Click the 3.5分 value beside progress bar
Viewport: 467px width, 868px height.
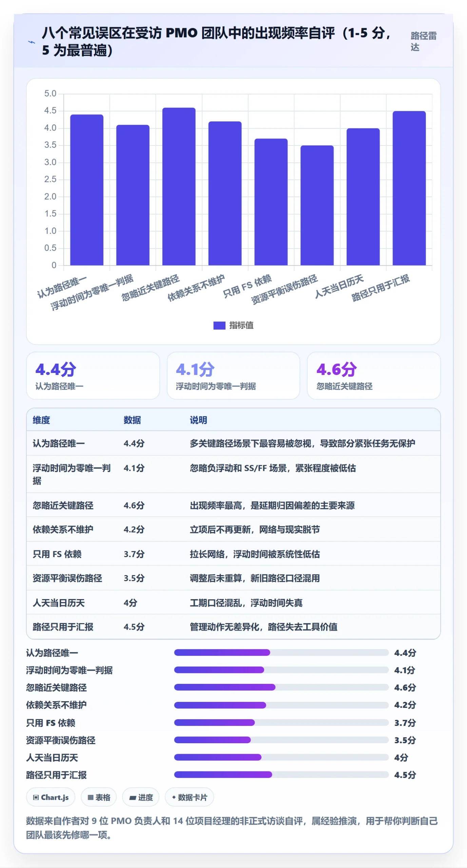(x=405, y=740)
